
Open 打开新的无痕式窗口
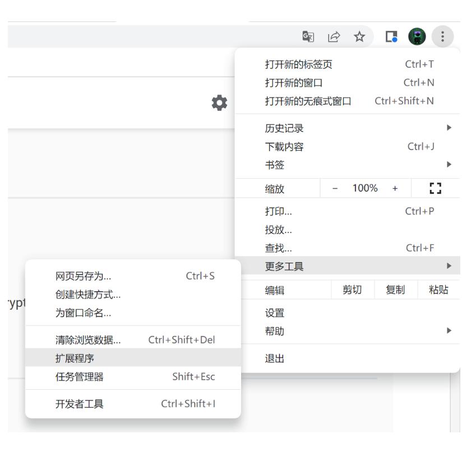[x=348, y=101]
